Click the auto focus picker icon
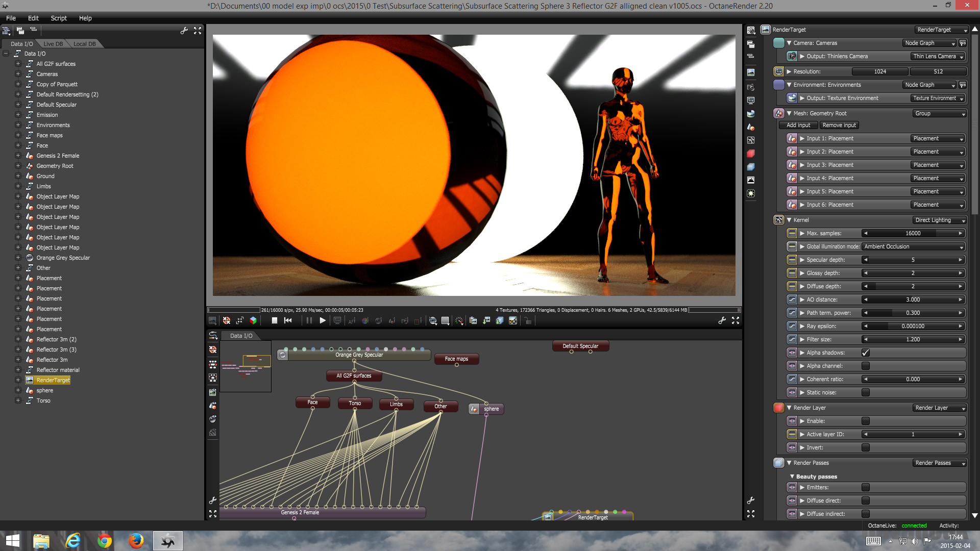The image size is (980, 551). [352, 320]
